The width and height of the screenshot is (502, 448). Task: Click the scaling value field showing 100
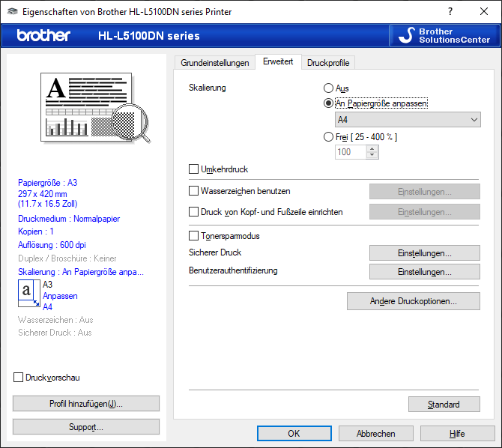[x=351, y=152]
